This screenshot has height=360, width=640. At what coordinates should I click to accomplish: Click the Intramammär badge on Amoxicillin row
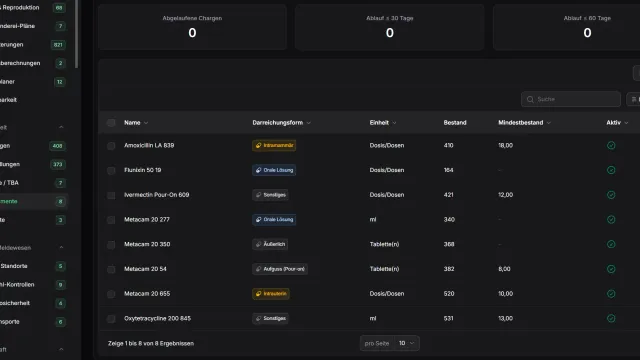click(274, 145)
